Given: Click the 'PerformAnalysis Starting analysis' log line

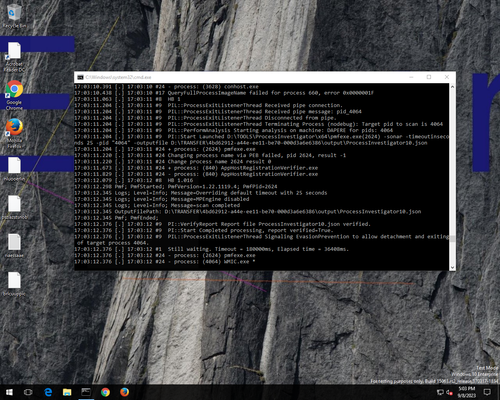Looking at the screenshot, I should (x=233, y=130).
